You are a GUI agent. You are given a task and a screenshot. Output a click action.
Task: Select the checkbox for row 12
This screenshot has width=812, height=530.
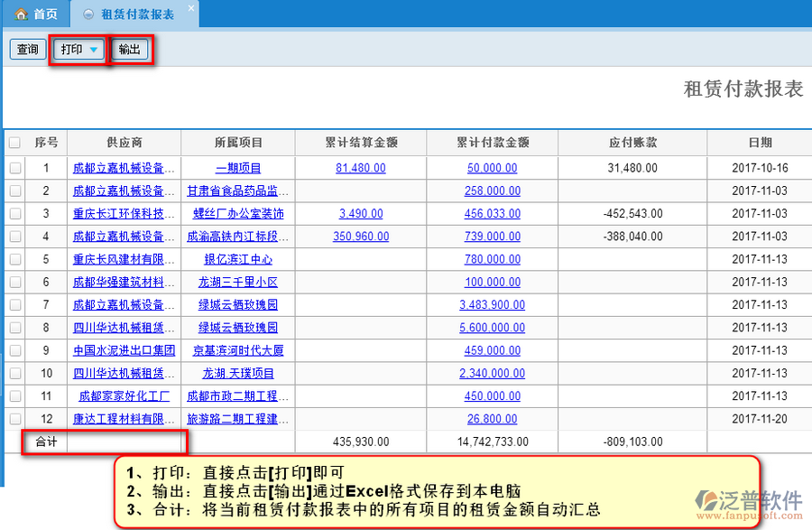coord(15,419)
